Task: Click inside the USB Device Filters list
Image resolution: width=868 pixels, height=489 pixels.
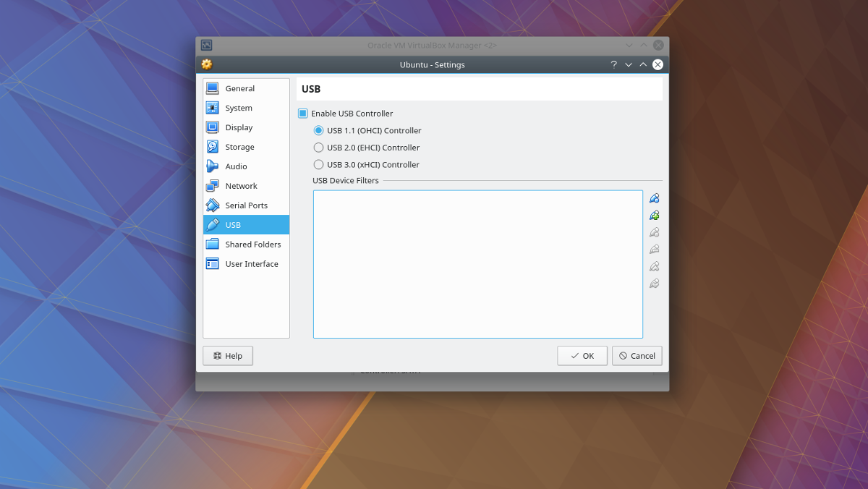Action: 477,263
